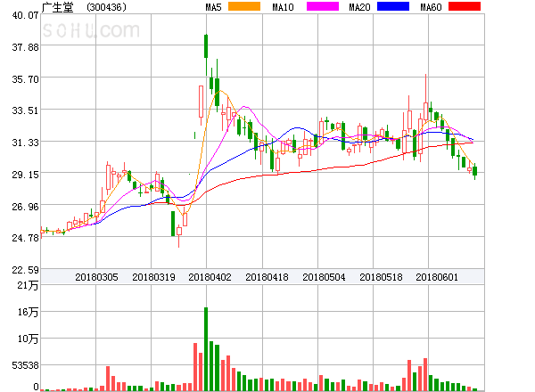Select the 20180305 date marker
The image size is (535, 392).
(x=96, y=277)
